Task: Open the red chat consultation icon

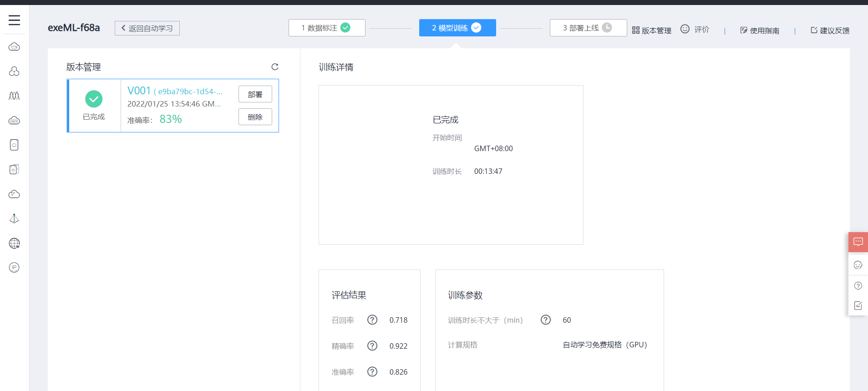Action: coord(858,242)
